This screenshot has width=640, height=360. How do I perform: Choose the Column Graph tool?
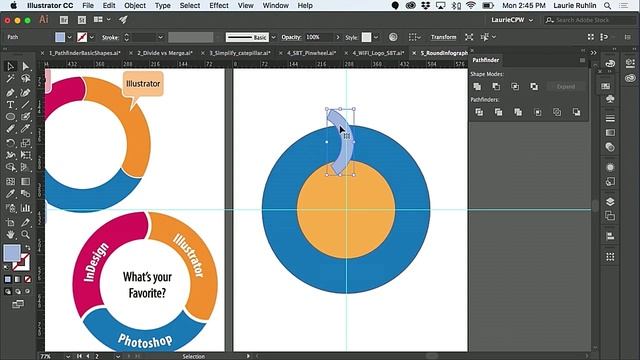(x=25, y=208)
